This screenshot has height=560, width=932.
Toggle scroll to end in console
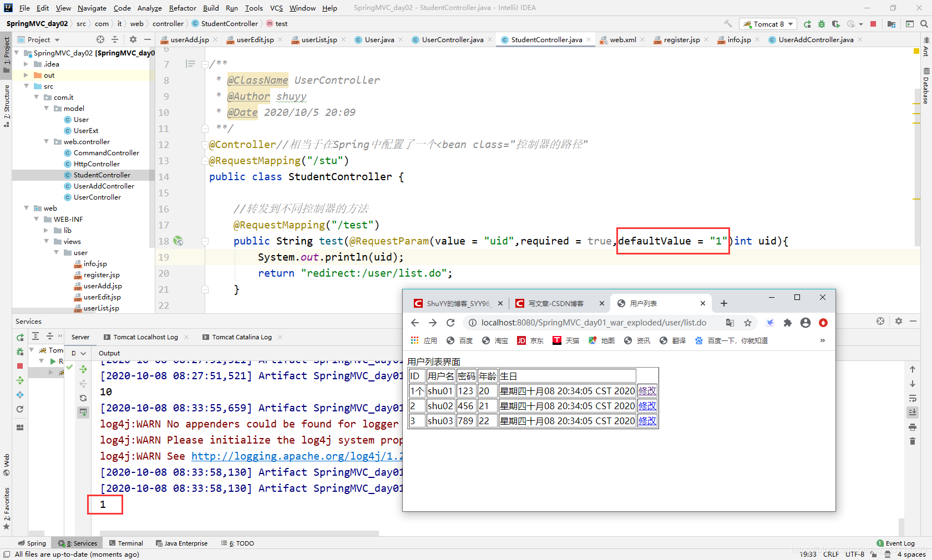pos(913,413)
